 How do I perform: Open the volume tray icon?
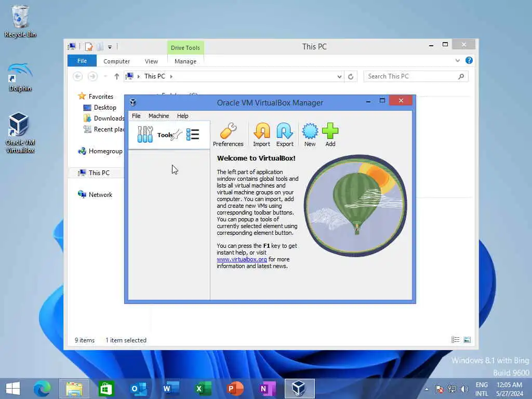coord(464,389)
